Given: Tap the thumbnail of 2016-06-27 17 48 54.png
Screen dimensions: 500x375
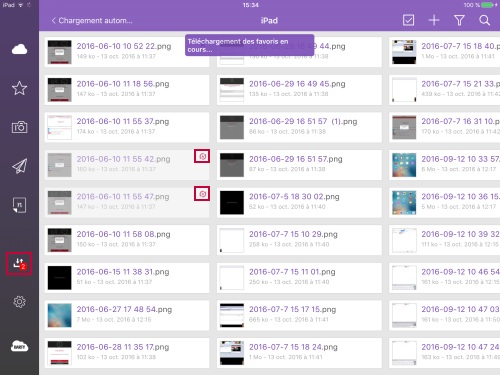Looking at the screenshot, I should tap(59, 315).
